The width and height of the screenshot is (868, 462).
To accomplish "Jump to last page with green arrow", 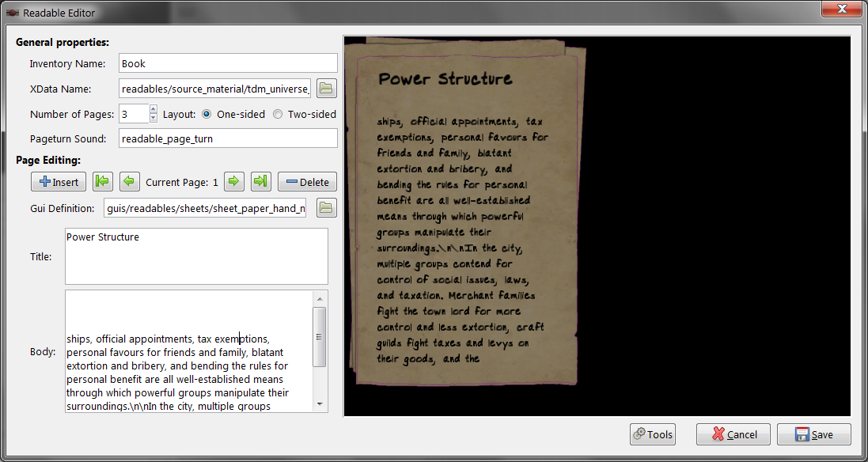I will [x=261, y=181].
